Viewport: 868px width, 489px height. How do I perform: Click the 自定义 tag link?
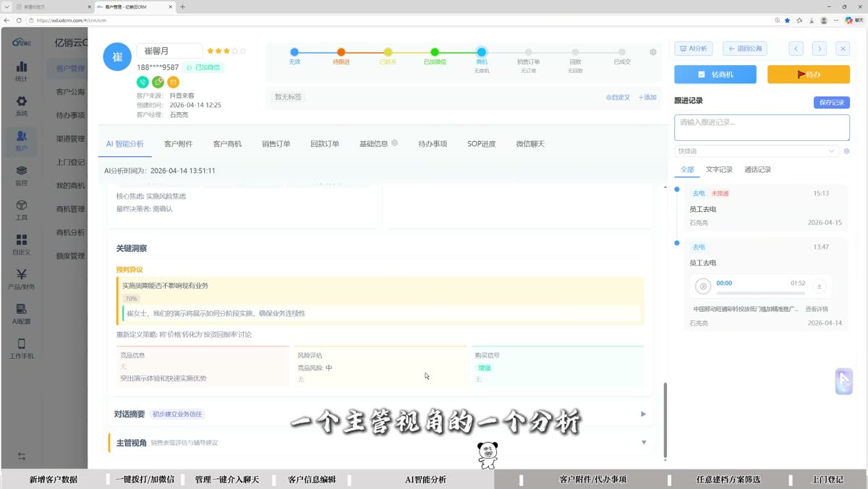[618, 97]
